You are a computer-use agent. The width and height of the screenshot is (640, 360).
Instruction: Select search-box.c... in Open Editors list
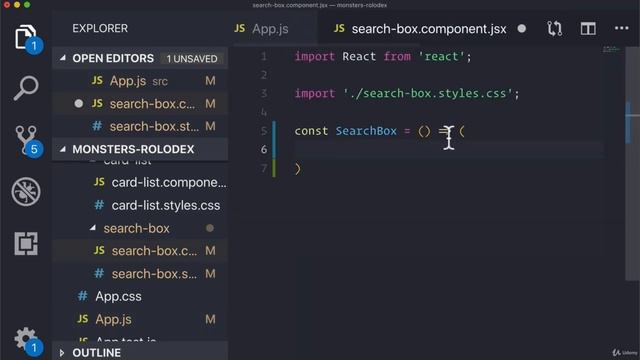coord(140,104)
